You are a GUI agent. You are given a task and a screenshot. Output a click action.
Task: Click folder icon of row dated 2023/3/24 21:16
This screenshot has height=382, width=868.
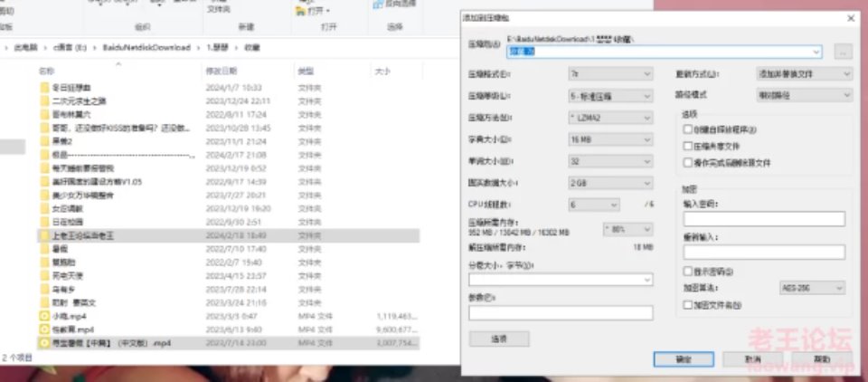tap(45, 302)
